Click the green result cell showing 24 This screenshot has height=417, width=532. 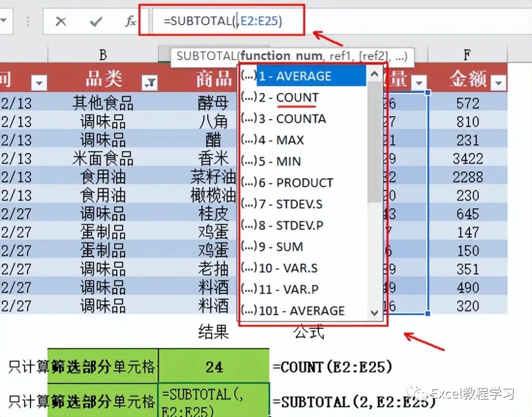214,366
